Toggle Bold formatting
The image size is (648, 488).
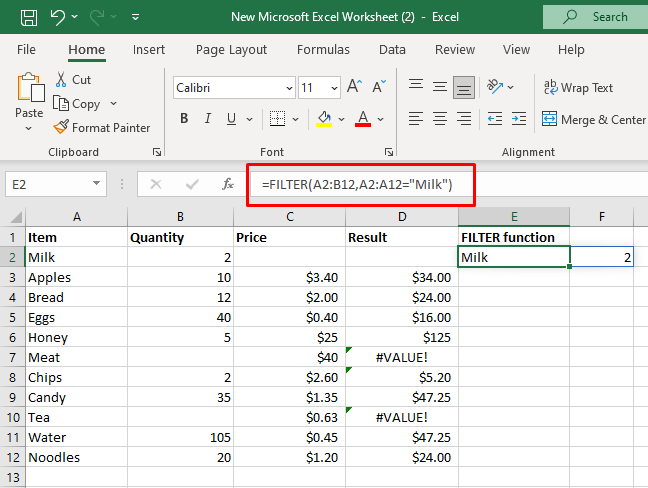click(184, 119)
